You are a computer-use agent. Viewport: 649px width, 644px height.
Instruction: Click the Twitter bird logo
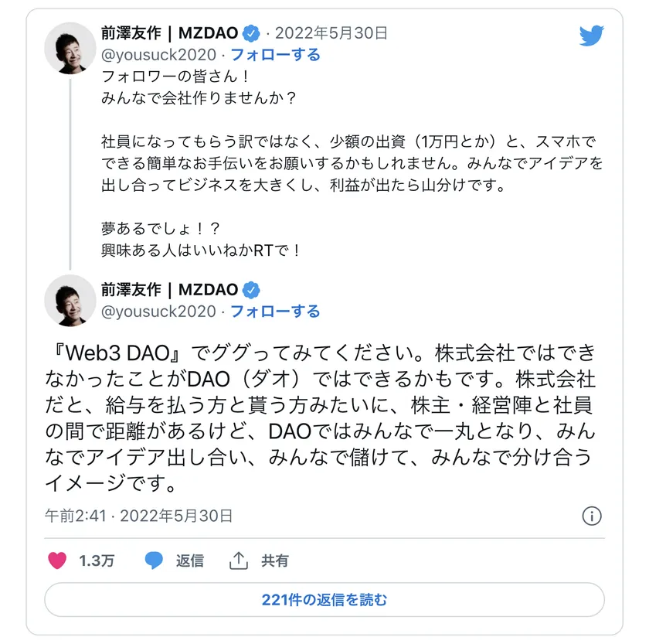click(592, 36)
